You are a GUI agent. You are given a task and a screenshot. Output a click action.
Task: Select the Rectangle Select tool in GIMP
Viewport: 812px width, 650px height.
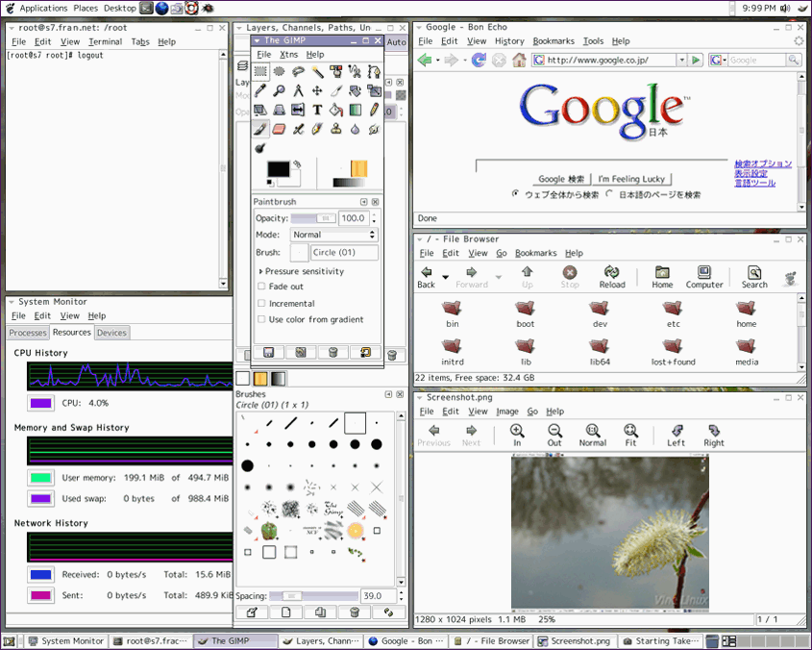tap(260, 71)
